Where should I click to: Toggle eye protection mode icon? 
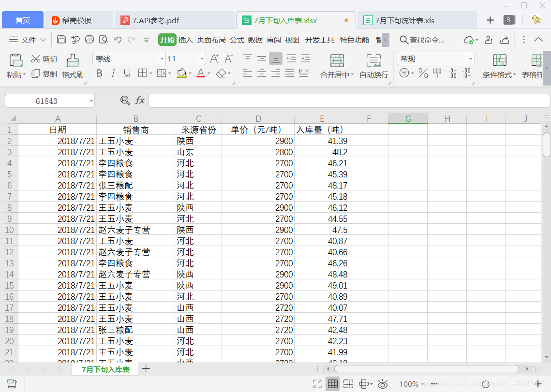pos(382,384)
